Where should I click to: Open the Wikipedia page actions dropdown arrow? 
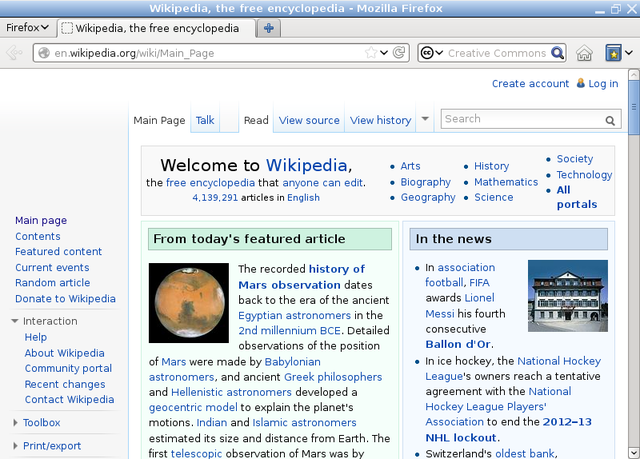425,119
